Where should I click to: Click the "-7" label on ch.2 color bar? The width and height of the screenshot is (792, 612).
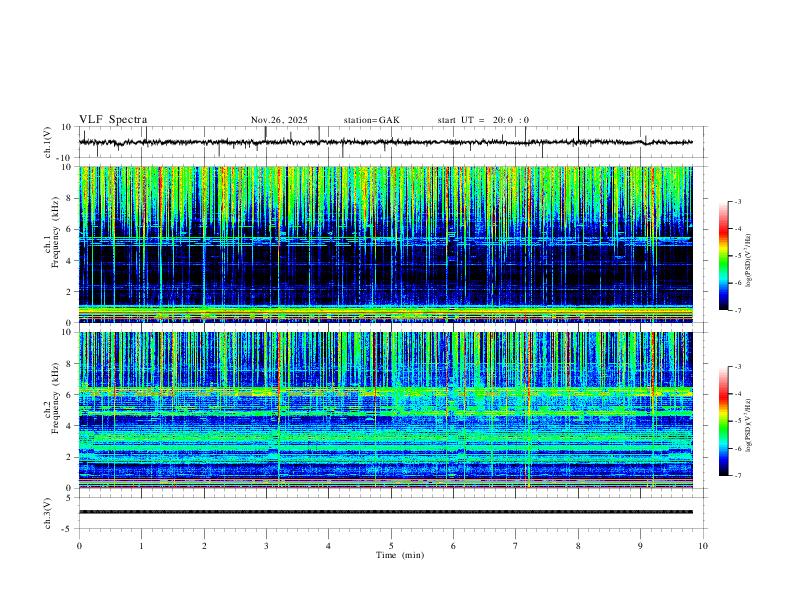pos(737,475)
